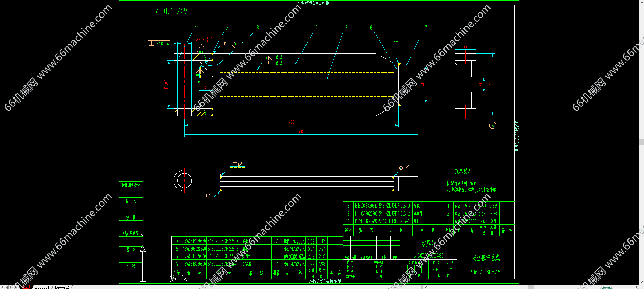Switch to the Layout1 tab
Screen dimensions: 644x289
pyautogui.click(x=42, y=287)
